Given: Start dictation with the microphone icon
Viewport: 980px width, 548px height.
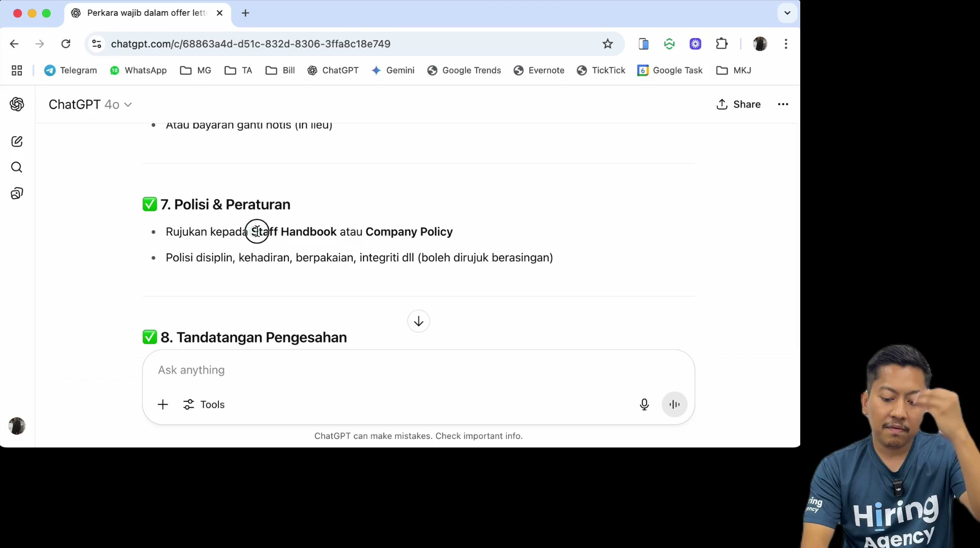Looking at the screenshot, I should click(644, 404).
